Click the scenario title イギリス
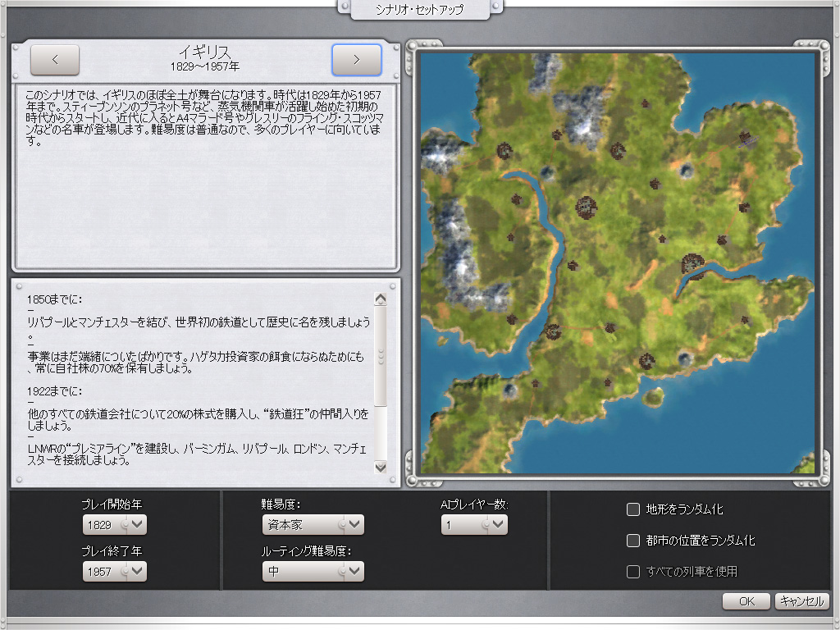 [204, 52]
